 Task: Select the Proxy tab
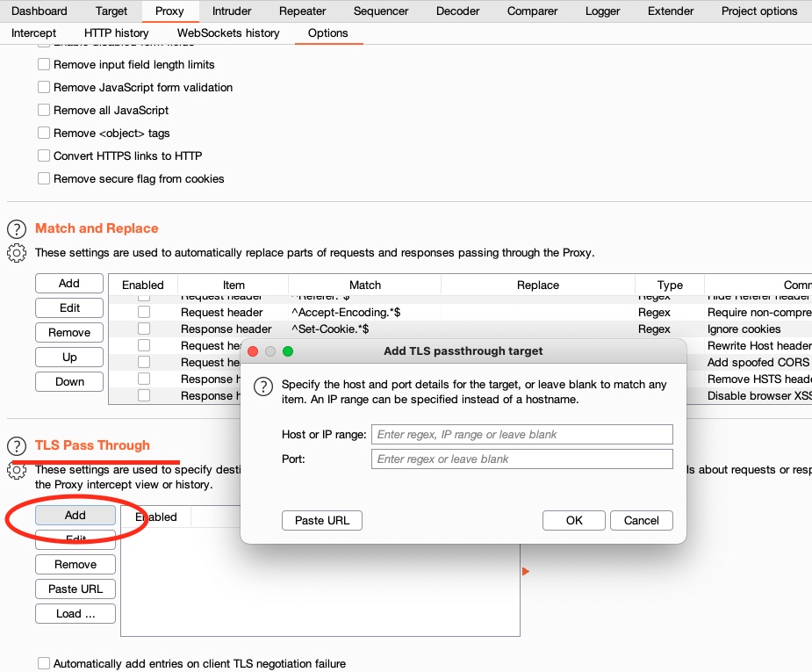(x=169, y=11)
